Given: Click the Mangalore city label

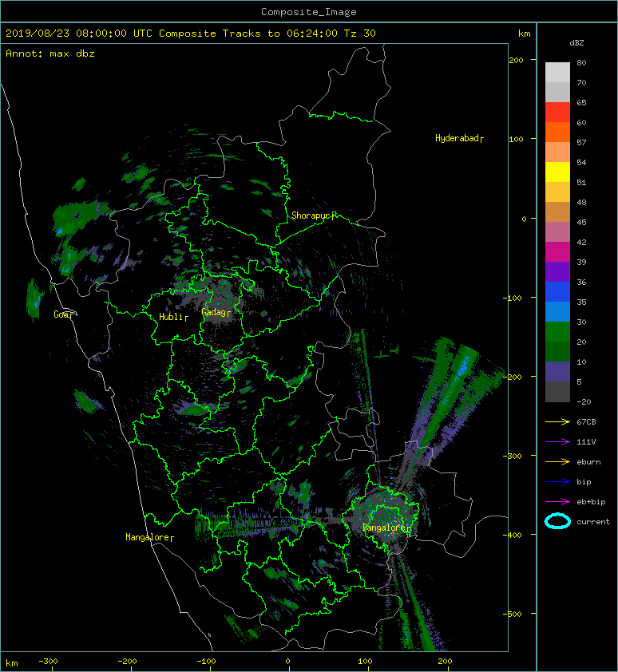Looking at the screenshot, I should pyautogui.click(x=149, y=537).
